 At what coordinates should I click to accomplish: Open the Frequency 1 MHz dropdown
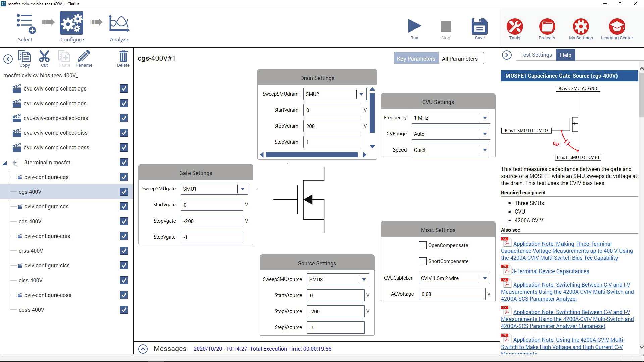485,118
